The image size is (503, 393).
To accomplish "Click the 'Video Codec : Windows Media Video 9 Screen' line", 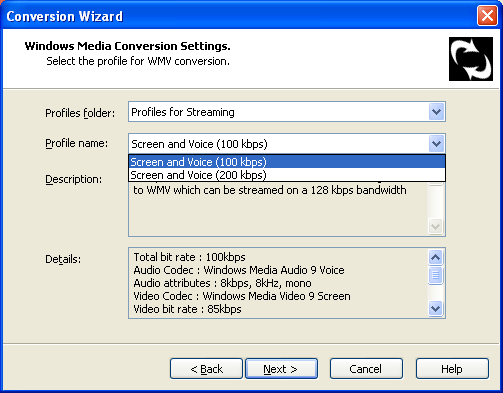I will 242,296.
